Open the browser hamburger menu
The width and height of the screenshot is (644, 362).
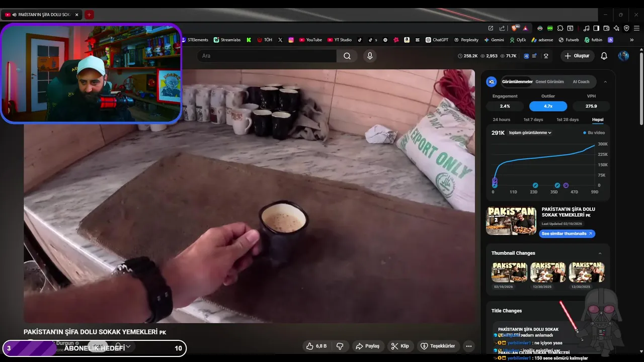tap(636, 28)
